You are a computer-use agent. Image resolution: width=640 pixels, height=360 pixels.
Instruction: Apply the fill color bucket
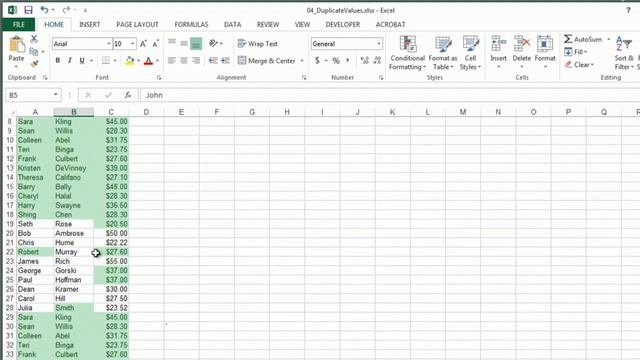click(x=130, y=61)
